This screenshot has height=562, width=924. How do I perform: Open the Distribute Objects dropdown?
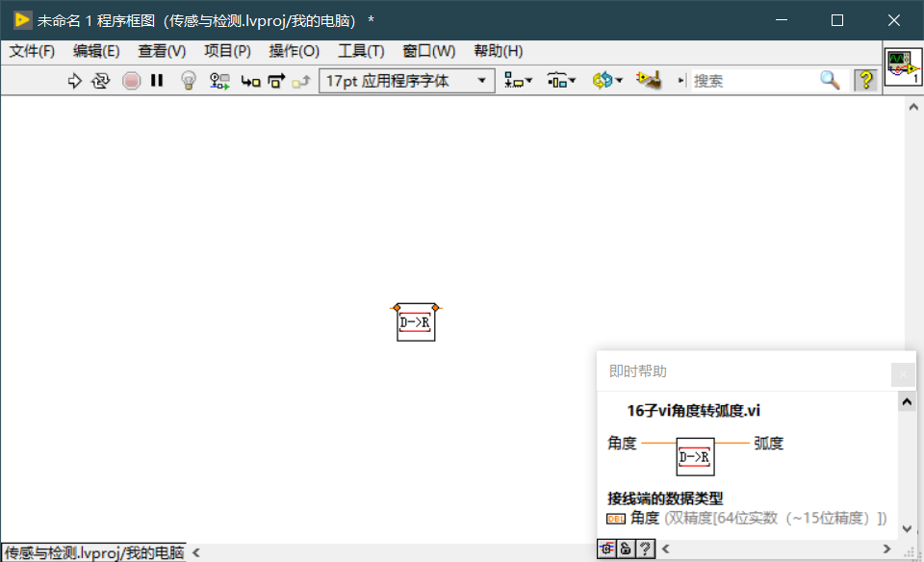coord(558,81)
